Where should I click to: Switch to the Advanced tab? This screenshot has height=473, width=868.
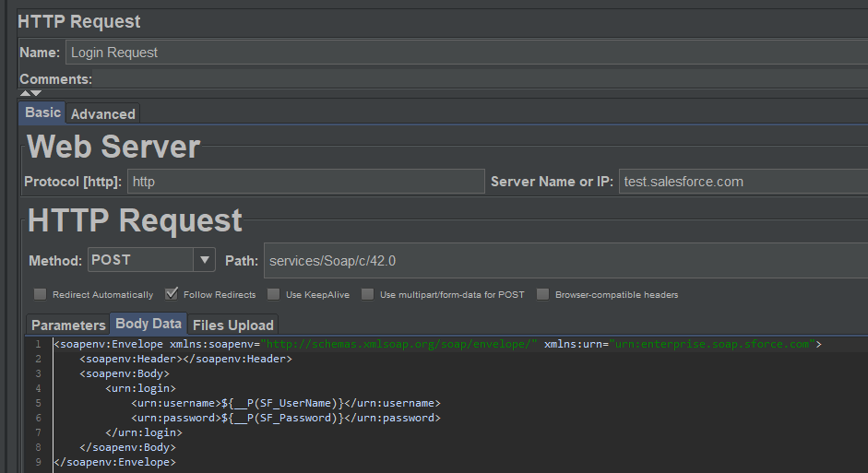coord(103,114)
